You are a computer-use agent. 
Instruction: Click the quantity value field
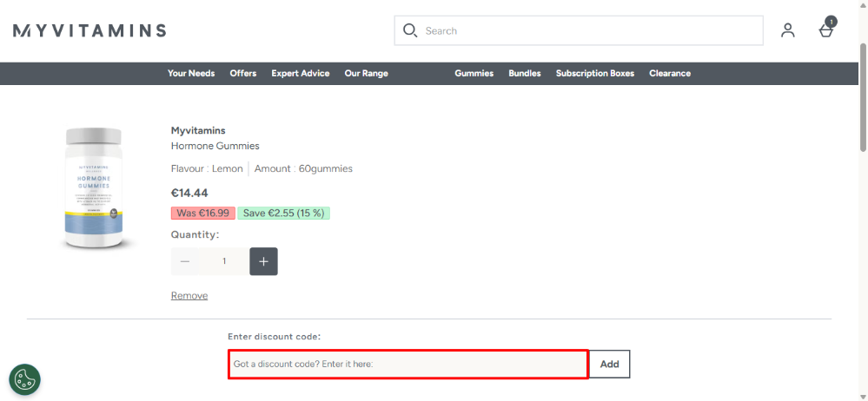224,261
